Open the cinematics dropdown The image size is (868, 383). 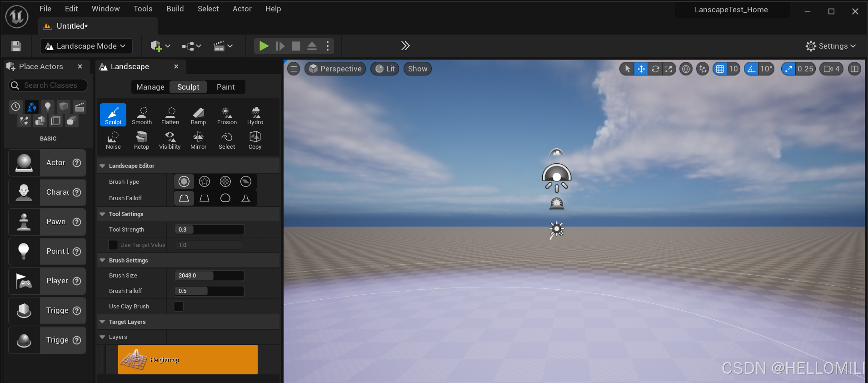coord(223,46)
